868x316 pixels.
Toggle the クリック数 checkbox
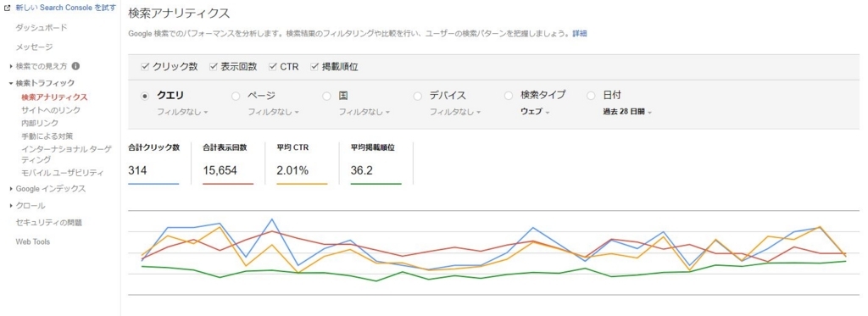(145, 67)
